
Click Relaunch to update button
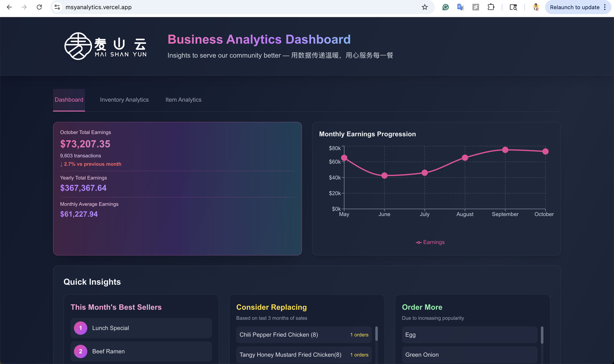point(574,7)
